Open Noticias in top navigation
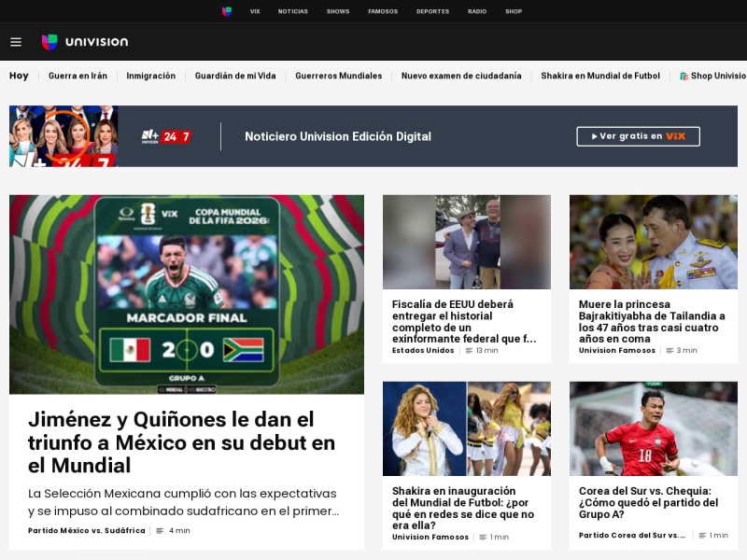 pyautogui.click(x=293, y=11)
